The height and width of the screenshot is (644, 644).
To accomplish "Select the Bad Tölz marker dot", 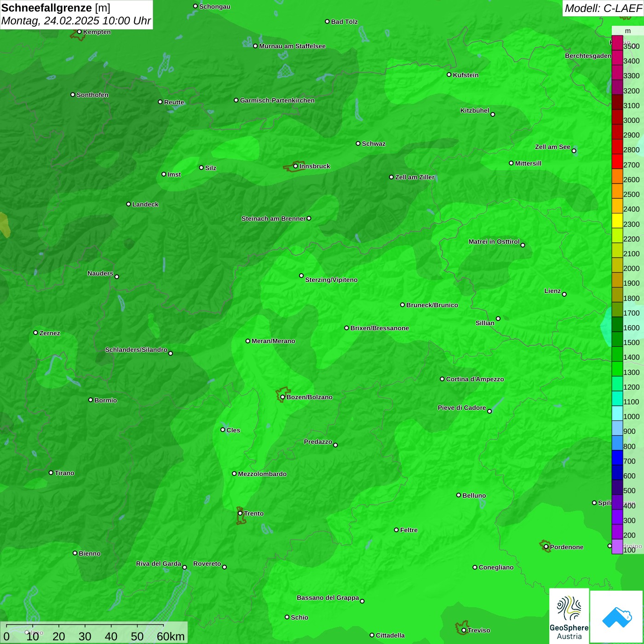I will [x=327, y=21].
